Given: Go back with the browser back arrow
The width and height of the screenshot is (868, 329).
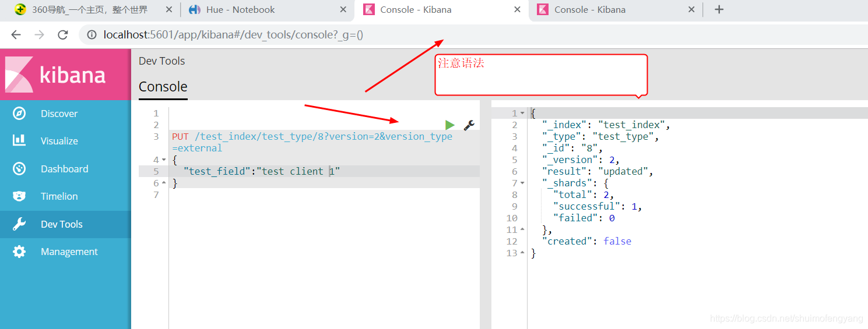Looking at the screenshot, I should [x=16, y=35].
